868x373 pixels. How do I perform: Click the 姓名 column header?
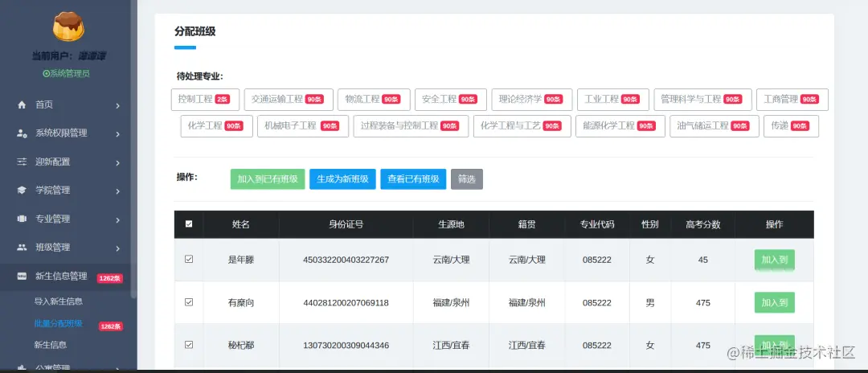pyautogui.click(x=241, y=224)
